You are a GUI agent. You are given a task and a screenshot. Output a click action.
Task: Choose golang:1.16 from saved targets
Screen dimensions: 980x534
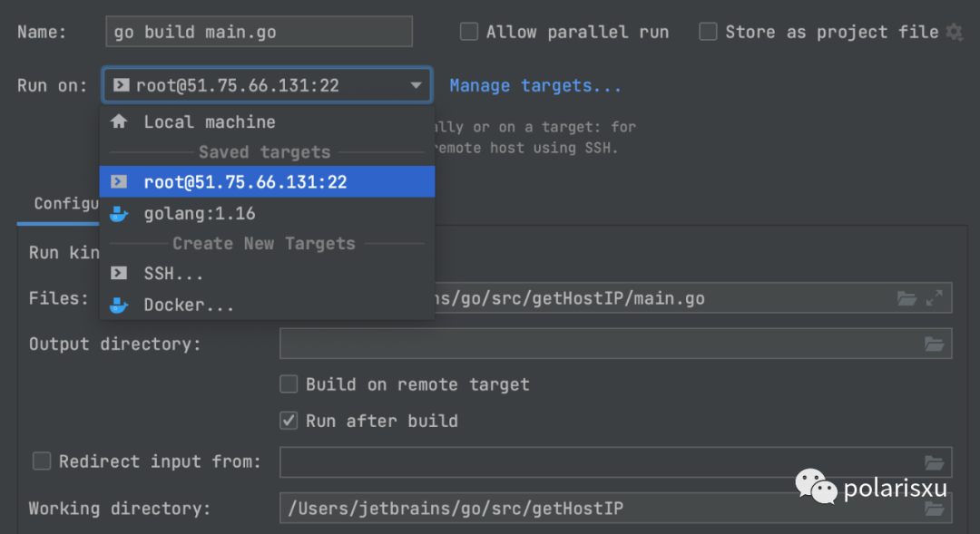200,214
